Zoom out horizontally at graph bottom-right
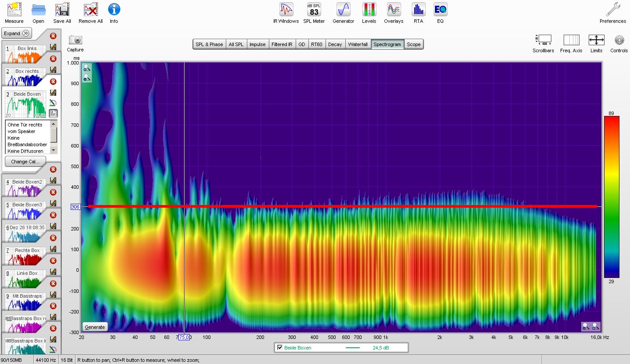 click(587, 327)
